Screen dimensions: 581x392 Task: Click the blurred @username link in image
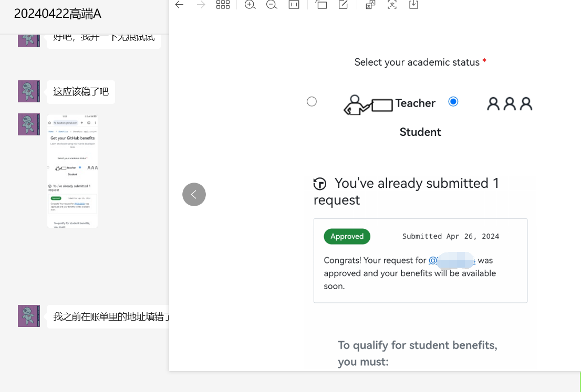click(452, 260)
